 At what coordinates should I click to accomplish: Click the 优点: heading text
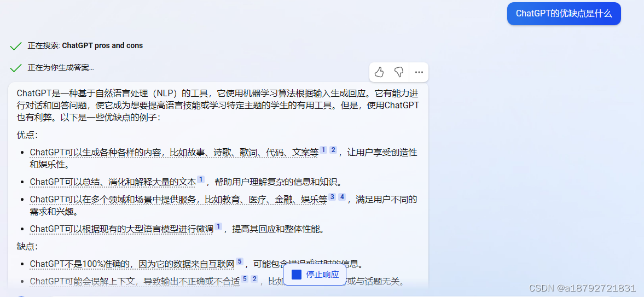pos(27,135)
